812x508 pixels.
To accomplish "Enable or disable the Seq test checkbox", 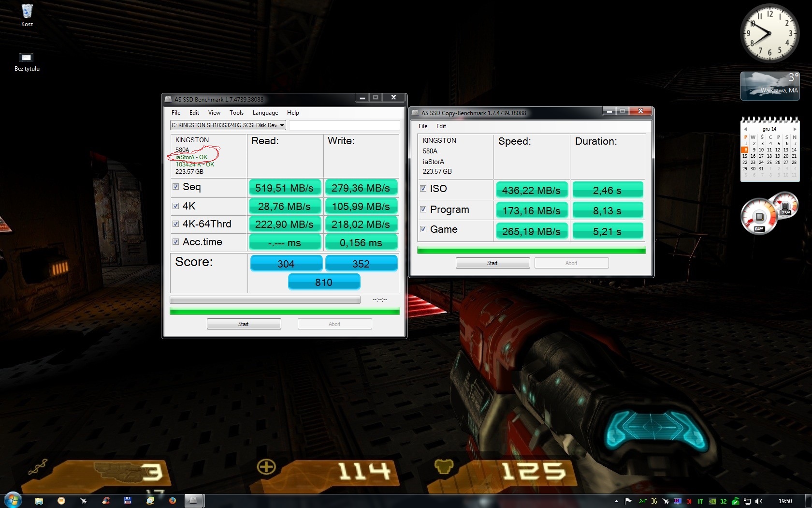I will click(175, 186).
